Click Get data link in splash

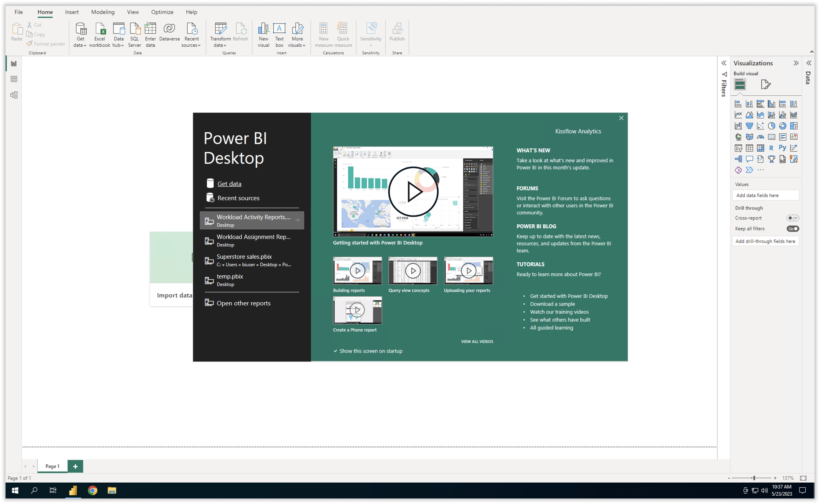click(229, 184)
